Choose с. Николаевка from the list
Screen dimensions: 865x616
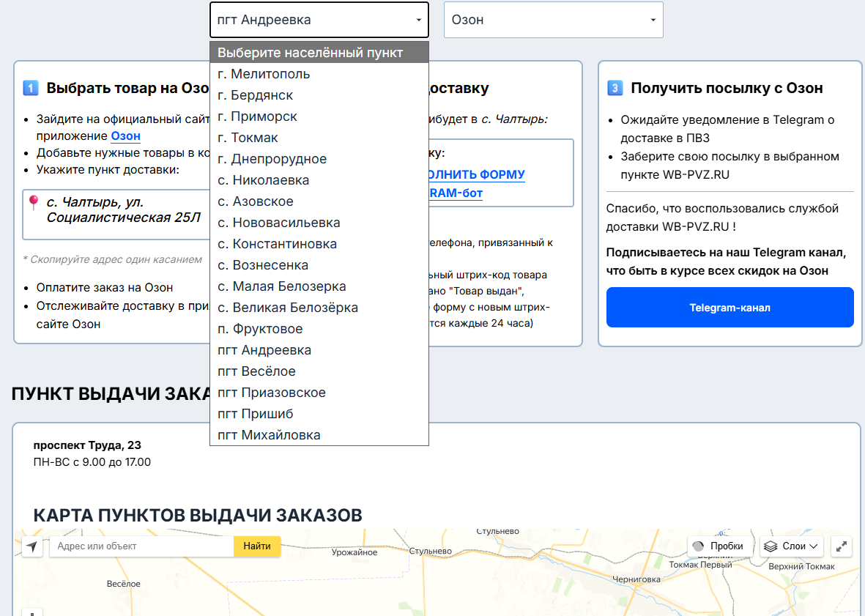(319, 179)
